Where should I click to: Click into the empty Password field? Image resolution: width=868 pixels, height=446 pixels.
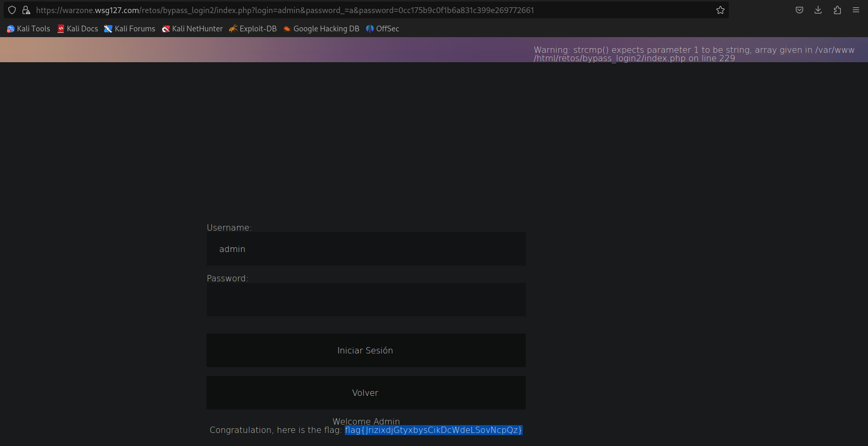366,300
